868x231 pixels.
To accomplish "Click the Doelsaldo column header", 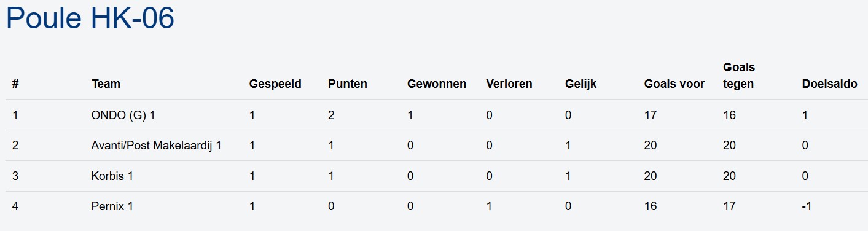I will [830, 84].
